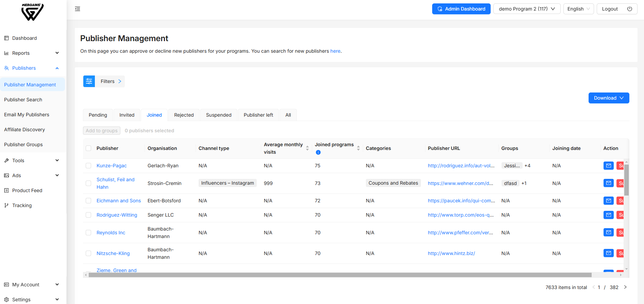The width and height of the screenshot is (644, 304).
Task: Collapse the sidebar with the menu fold icon
Action: coord(78,9)
